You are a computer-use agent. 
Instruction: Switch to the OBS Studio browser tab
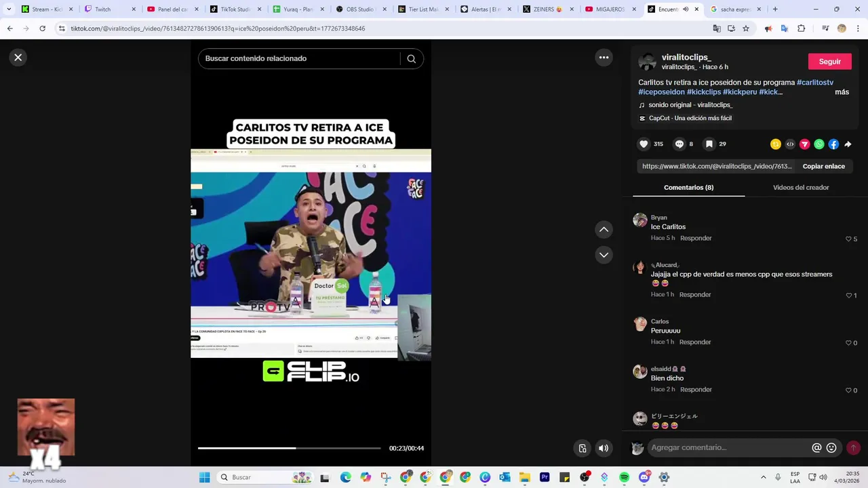point(360,9)
